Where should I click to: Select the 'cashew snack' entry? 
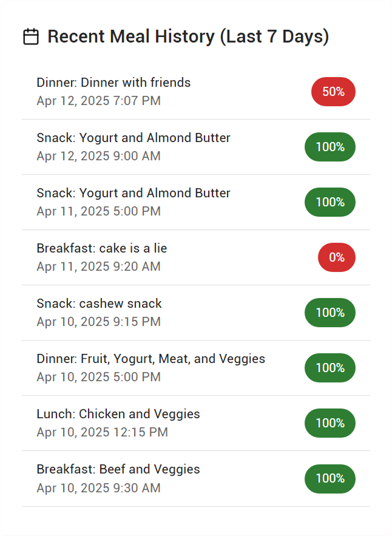pos(196,313)
